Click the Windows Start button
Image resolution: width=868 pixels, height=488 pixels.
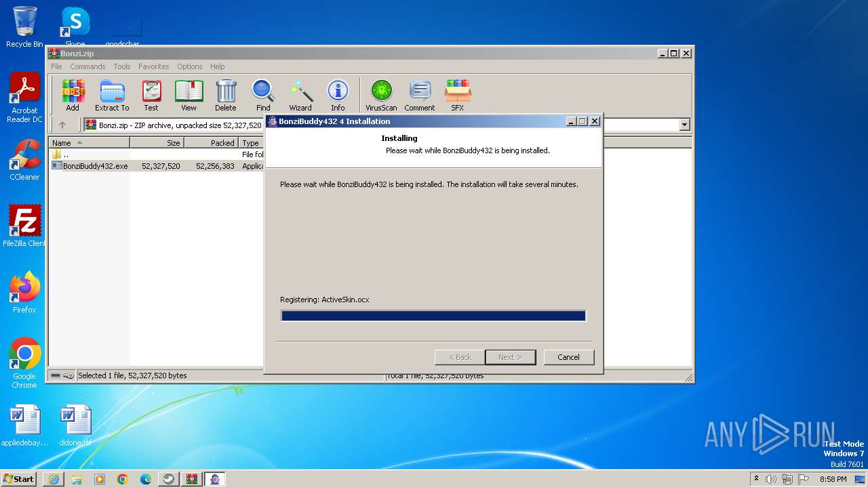(x=19, y=479)
